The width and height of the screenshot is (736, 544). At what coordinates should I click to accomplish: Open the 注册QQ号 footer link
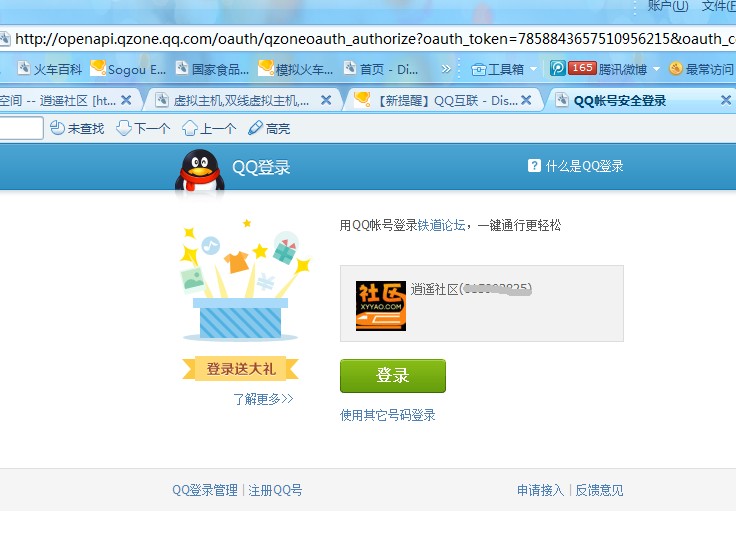click(x=275, y=490)
